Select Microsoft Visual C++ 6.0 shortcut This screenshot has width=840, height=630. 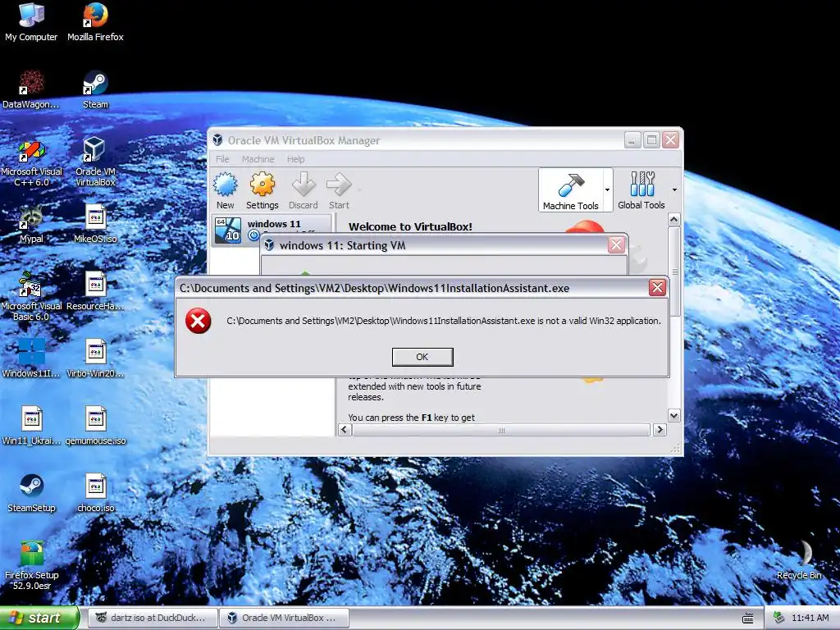(x=31, y=162)
